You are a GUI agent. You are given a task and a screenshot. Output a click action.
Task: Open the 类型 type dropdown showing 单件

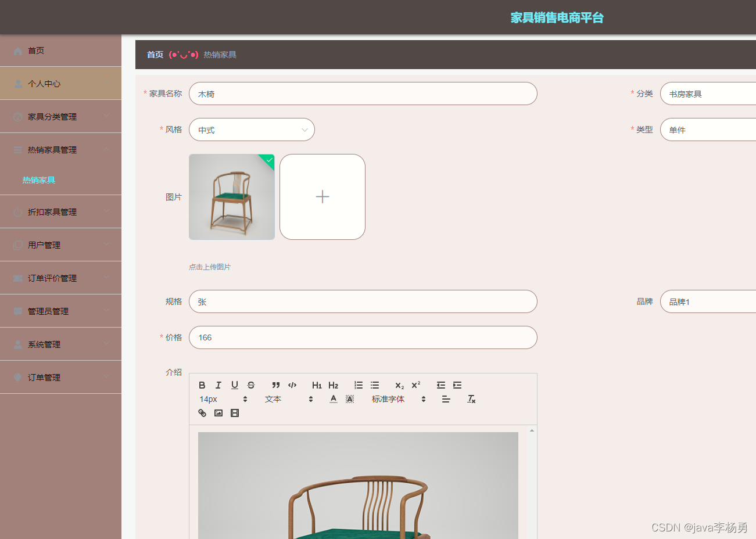(x=708, y=130)
